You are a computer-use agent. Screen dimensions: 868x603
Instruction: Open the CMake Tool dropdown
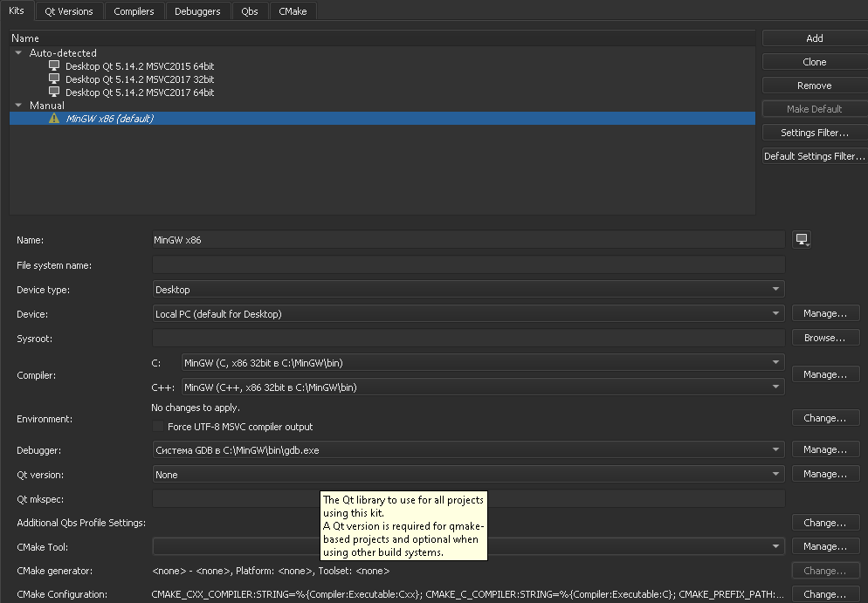468,546
